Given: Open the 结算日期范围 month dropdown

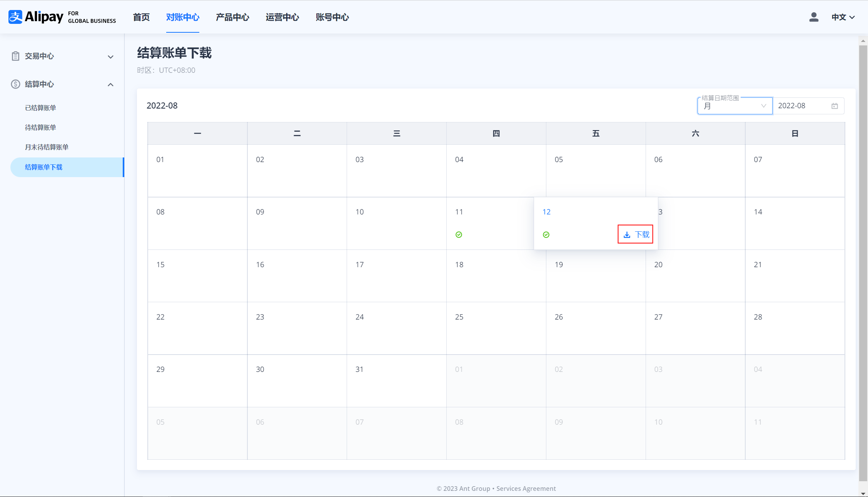Looking at the screenshot, I should tap(734, 106).
